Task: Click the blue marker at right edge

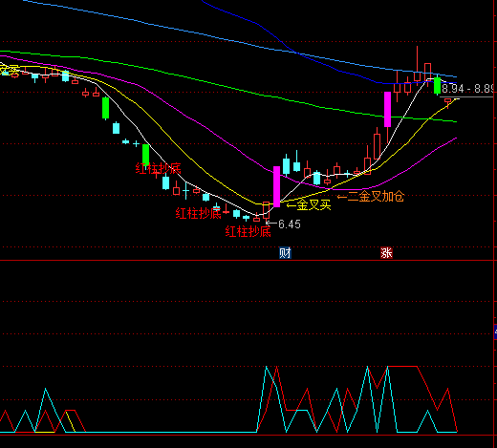Action: [x=495, y=331]
